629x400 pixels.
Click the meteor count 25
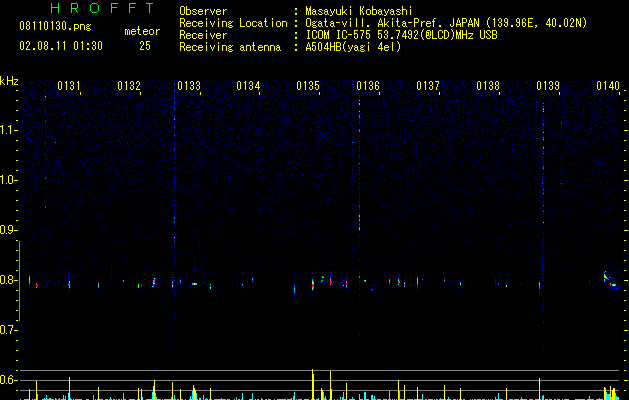[x=145, y=46]
